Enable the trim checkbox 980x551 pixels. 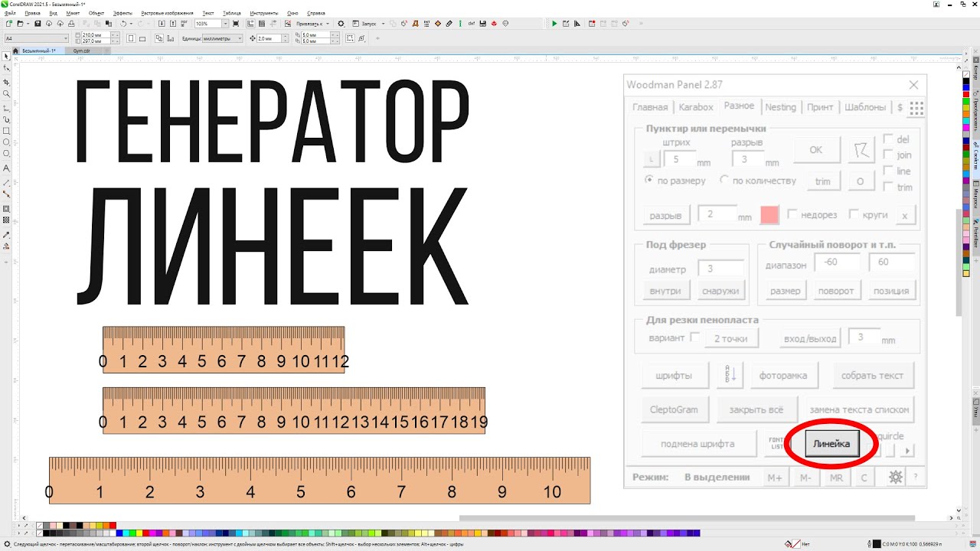(x=888, y=187)
